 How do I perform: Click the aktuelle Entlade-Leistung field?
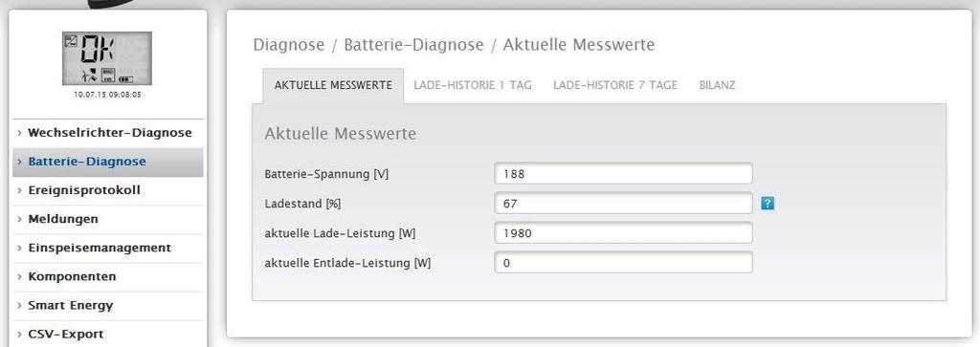[623, 262]
